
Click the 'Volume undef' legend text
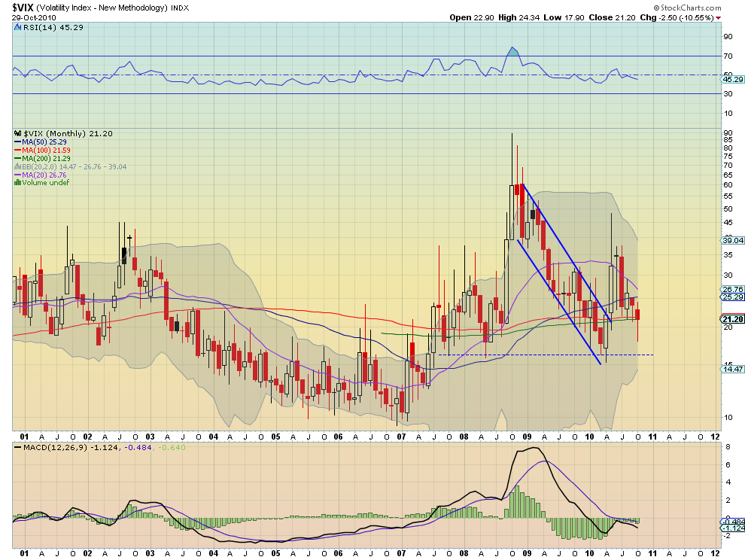point(46,183)
